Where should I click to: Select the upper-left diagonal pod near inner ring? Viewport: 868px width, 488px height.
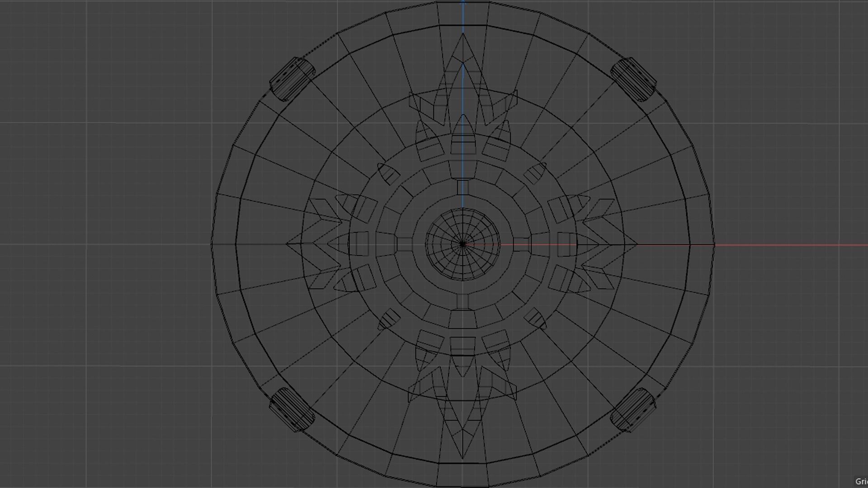tap(388, 174)
